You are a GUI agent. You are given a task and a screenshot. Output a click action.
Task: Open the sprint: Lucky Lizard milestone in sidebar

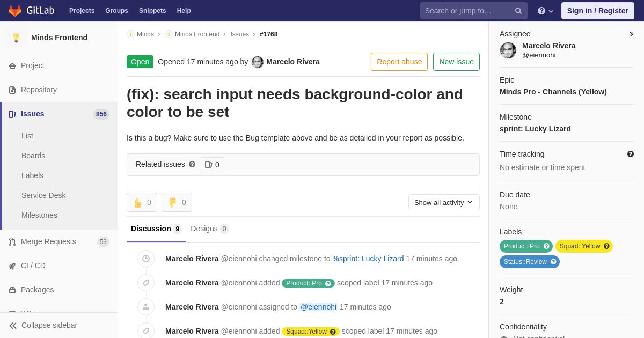[535, 129]
